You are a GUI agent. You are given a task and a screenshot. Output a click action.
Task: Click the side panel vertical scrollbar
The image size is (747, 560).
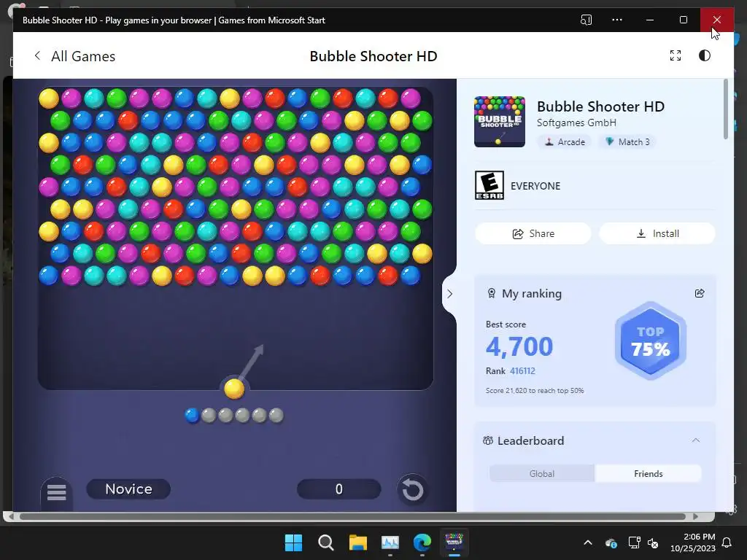[726, 109]
